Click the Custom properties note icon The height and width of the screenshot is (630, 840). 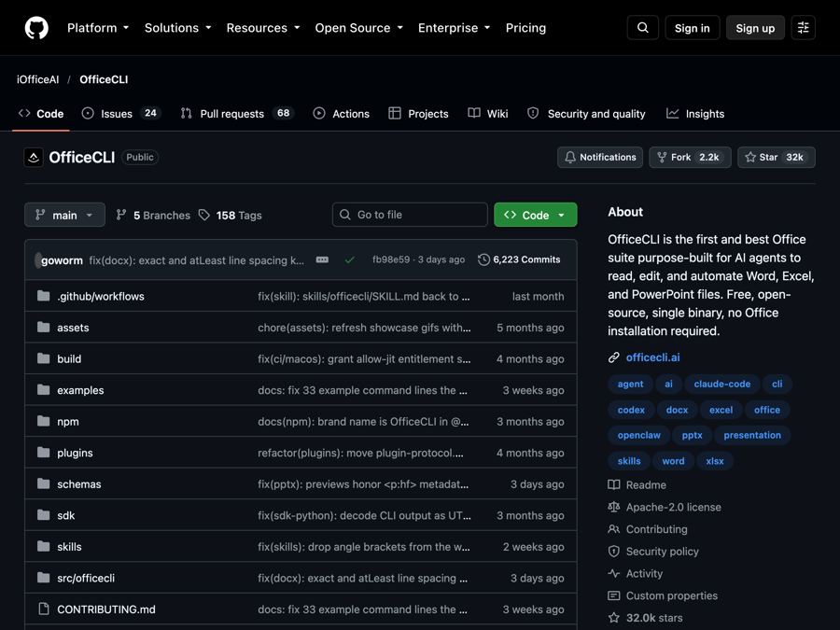pyautogui.click(x=614, y=595)
